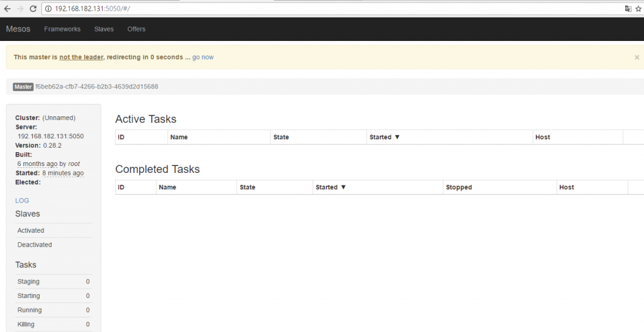Viewport: 644px width, 332px height.
Task: Open the Mesos home brand link
Action: [18, 29]
